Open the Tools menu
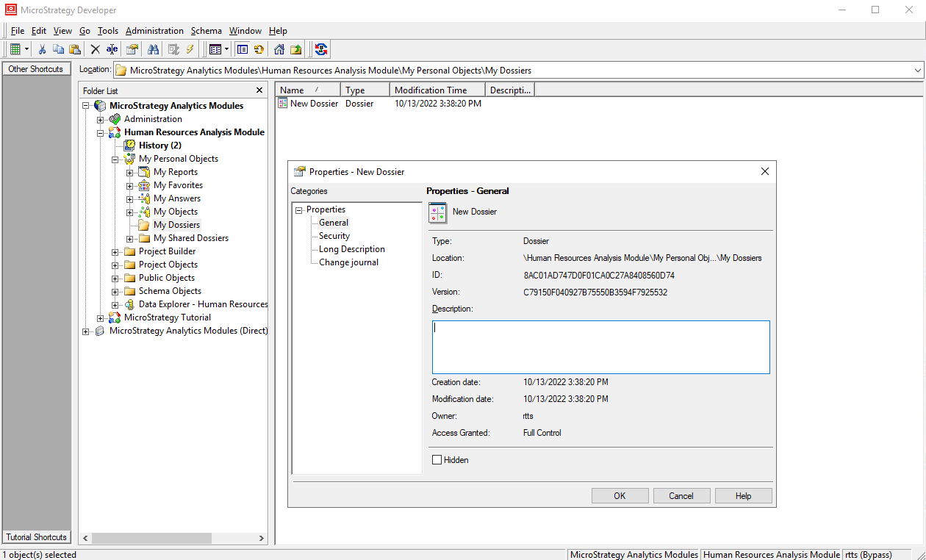Viewport: 926px width, 560px height. coord(108,31)
